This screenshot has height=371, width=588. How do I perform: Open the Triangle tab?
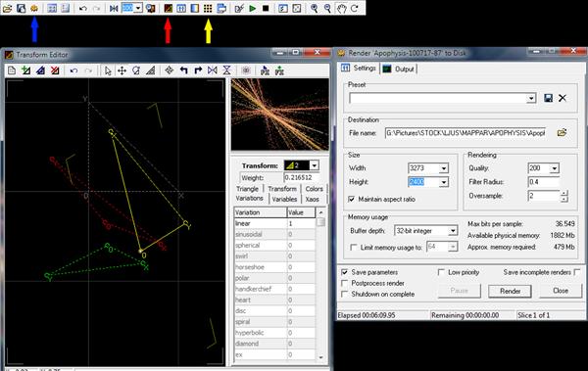[x=248, y=189]
